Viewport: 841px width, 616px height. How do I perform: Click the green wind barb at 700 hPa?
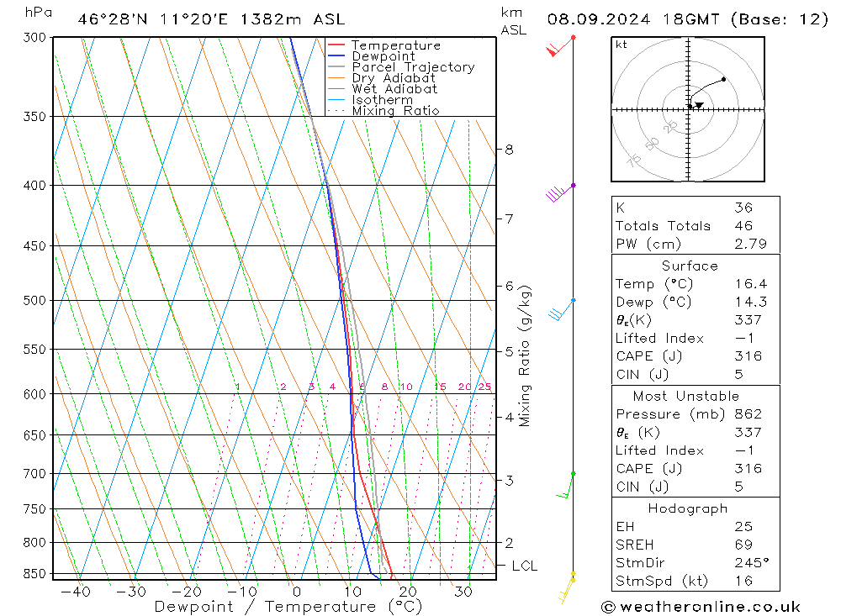click(x=566, y=485)
